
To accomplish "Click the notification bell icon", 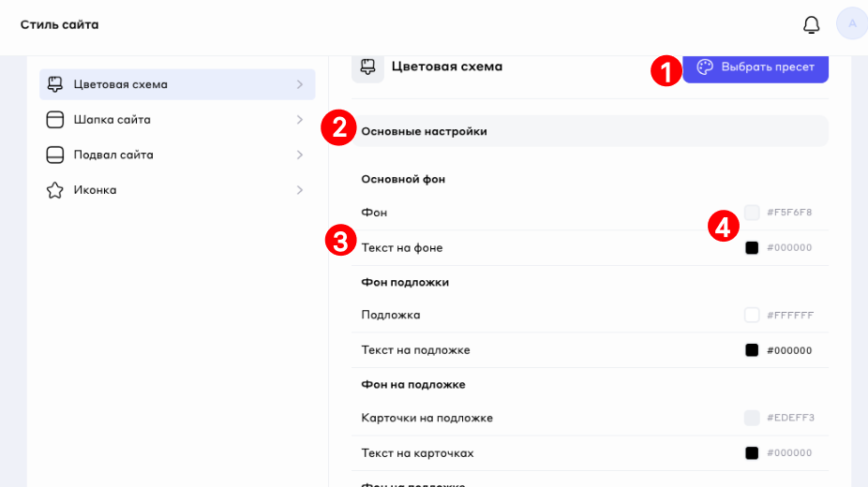I will pos(812,24).
